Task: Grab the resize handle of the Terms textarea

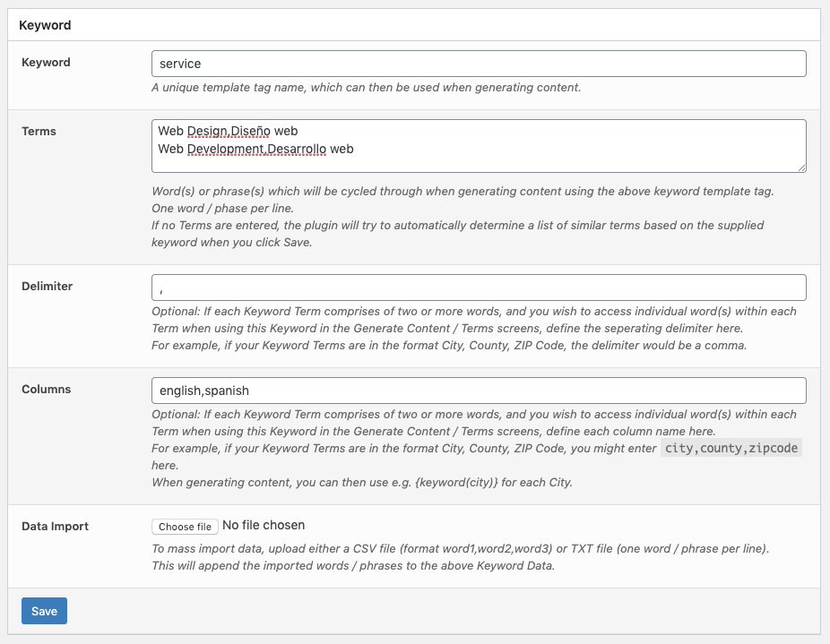Action: pos(801,167)
